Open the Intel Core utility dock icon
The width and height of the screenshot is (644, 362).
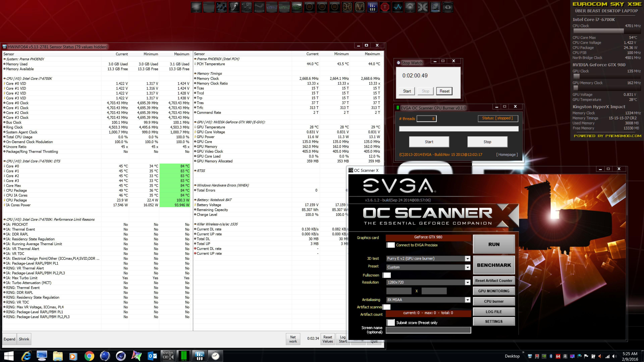pyautogui.click(x=435, y=7)
